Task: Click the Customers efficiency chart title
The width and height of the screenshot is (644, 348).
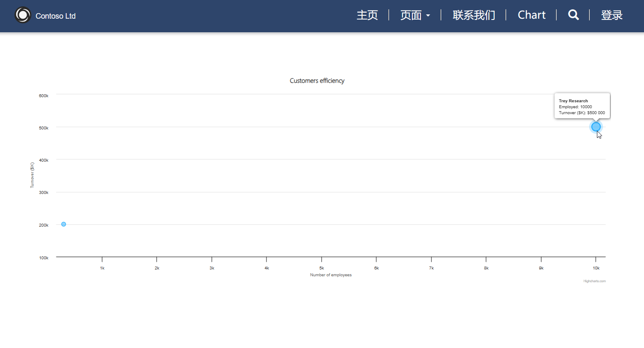Action: coord(317,81)
